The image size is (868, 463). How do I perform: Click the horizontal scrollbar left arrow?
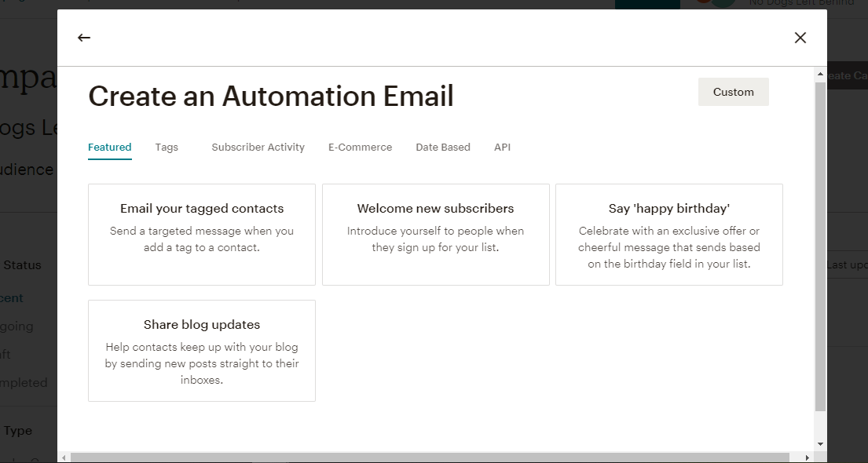tap(64, 458)
